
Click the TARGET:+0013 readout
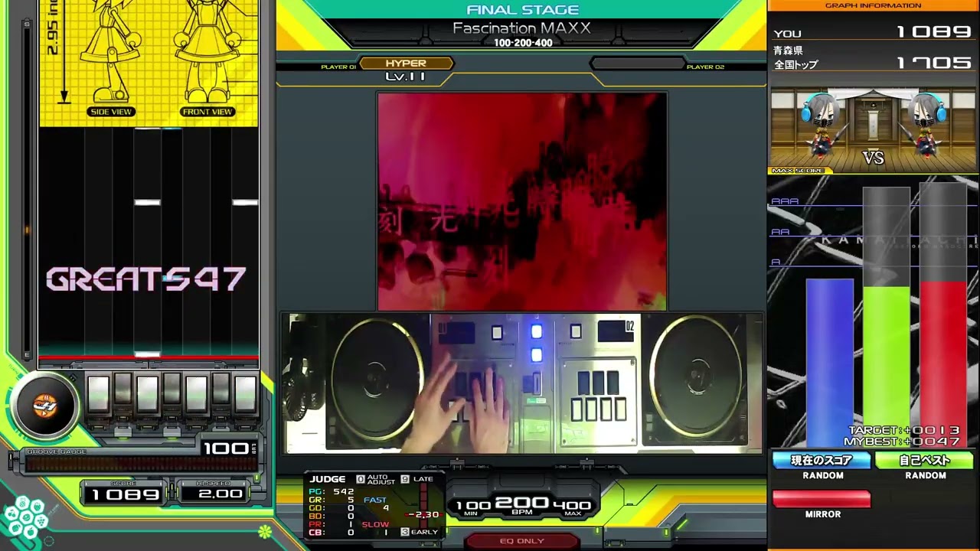(903, 431)
